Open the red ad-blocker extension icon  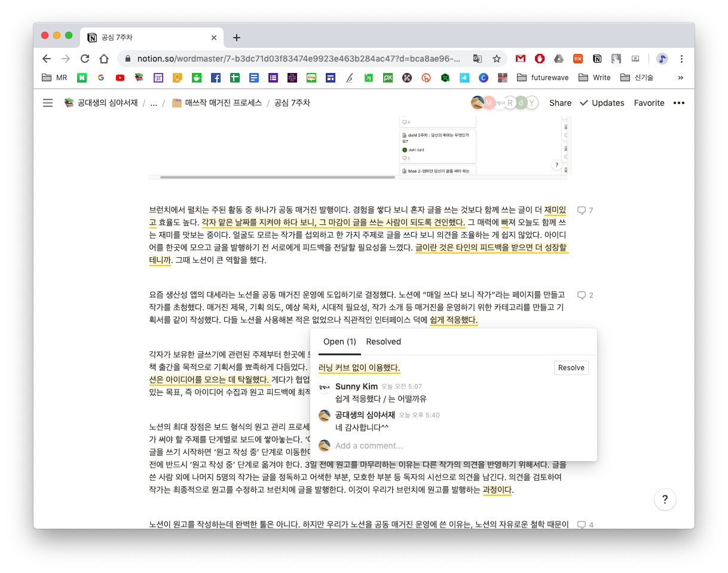[x=540, y=59]
